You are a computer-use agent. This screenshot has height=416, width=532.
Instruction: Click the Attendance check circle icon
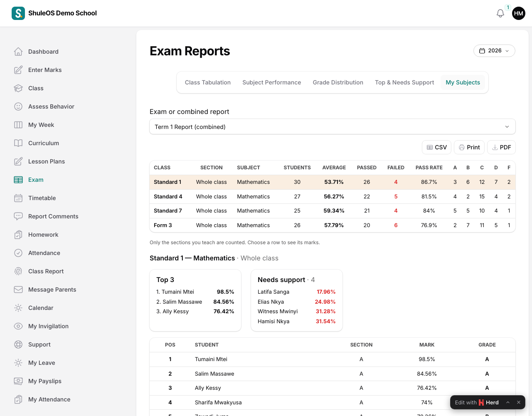tap(18, 253)
